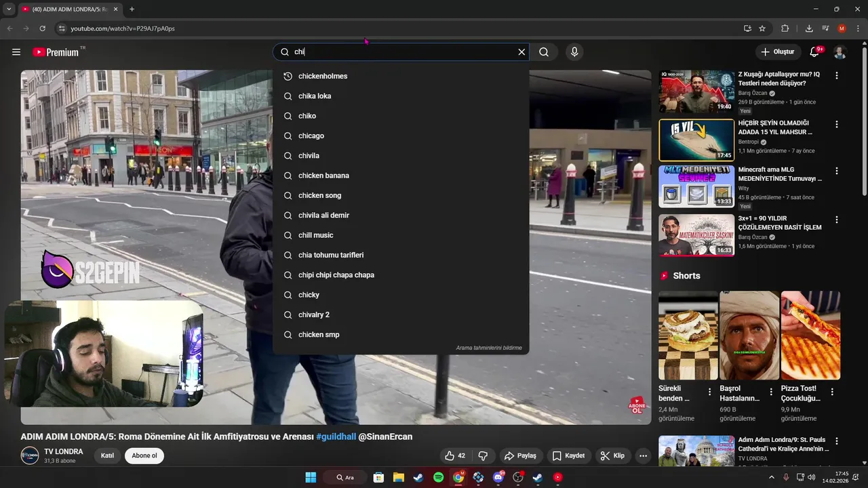Open a new Chrome tab
The height and width of the screenshot is (488, 868).
132,9
